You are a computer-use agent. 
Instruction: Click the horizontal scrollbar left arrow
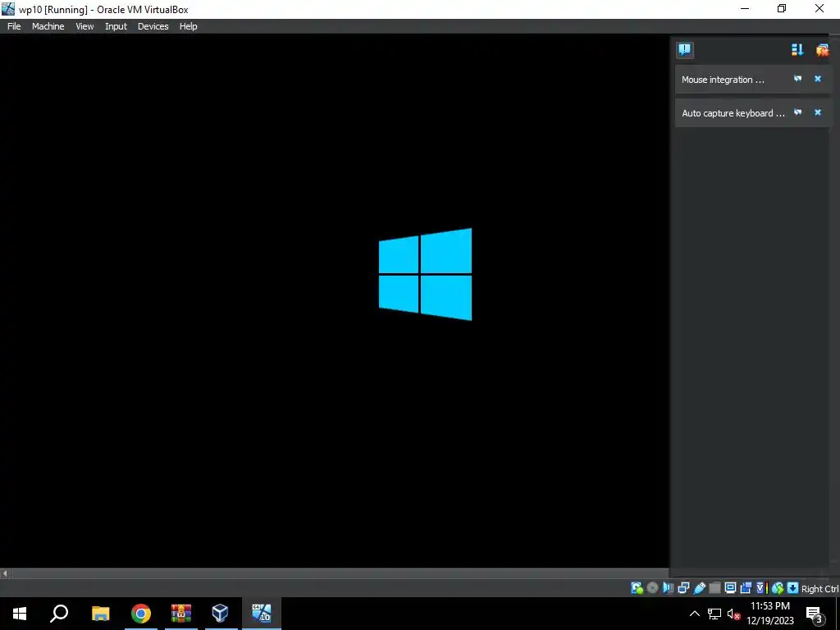[5, 573]
